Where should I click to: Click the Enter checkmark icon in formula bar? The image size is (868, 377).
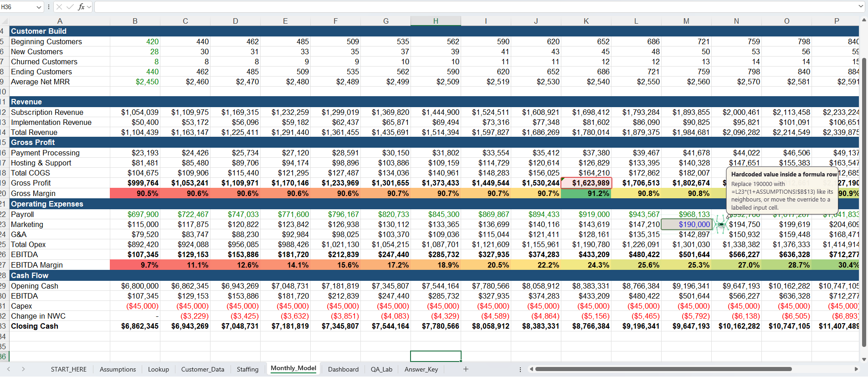pos(70,7)
